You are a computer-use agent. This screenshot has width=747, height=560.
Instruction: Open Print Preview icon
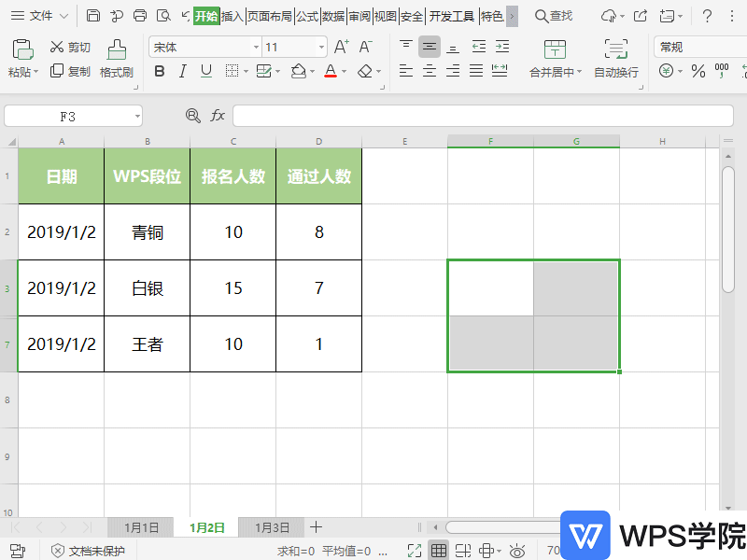[163, 16]
